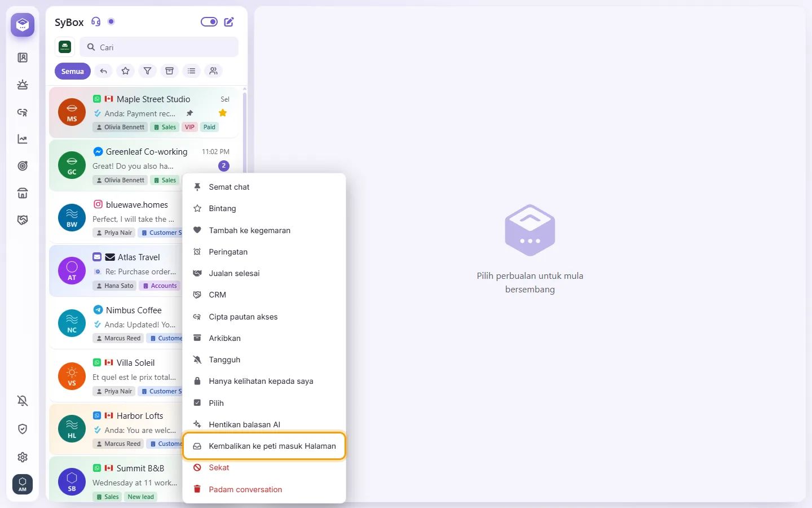Choose Tangguh menu entry
The image size is (812, 508).
[x=264, y=360]
